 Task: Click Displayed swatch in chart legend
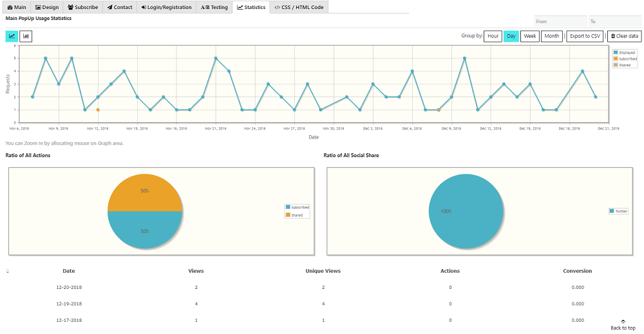pyautogui.click(x=616, y=52)
